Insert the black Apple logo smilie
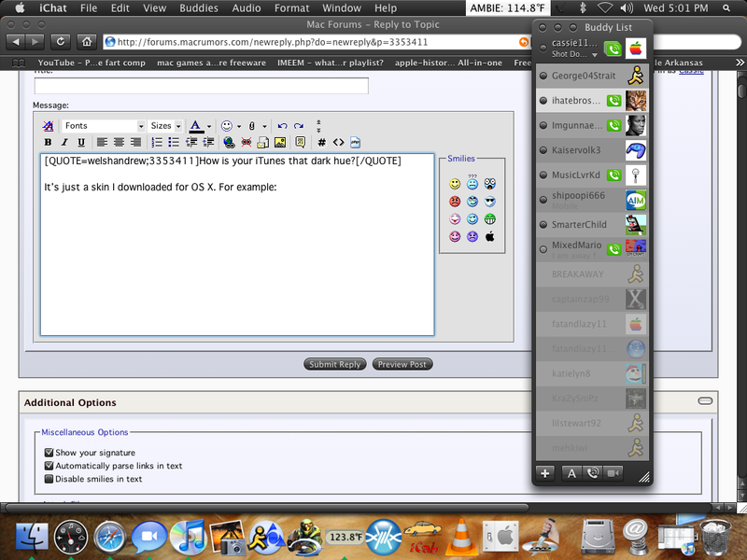This screenshot has height=560, width=747. coord(489,236)
